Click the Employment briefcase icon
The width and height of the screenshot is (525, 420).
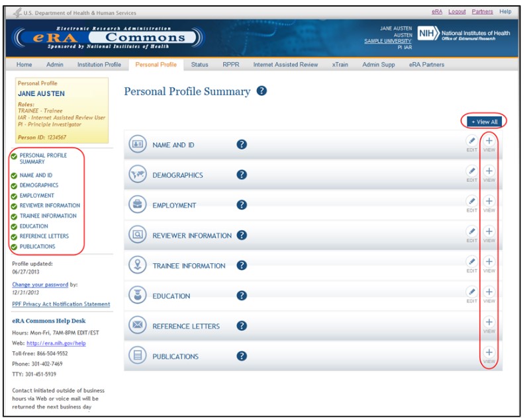pos(138,204)
